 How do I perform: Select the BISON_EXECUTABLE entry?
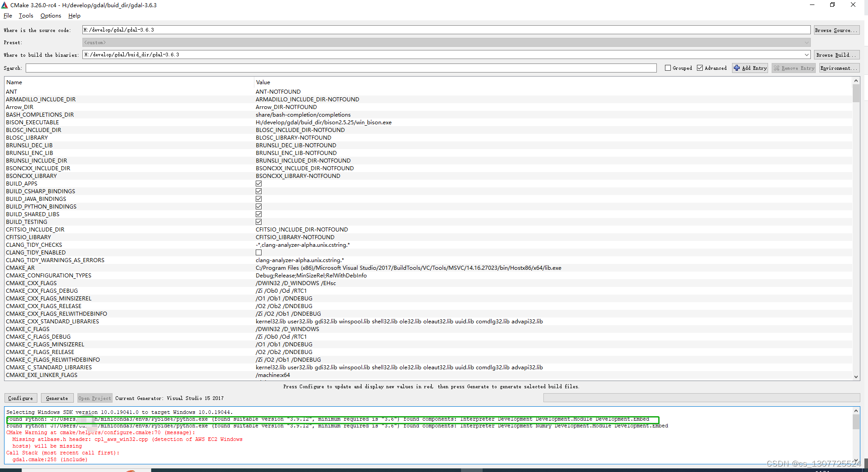32,123
